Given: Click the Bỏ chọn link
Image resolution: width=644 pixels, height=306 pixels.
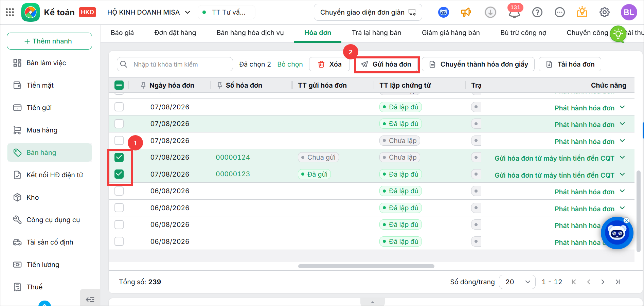Looking at the screenshot, I should [290, 65].
